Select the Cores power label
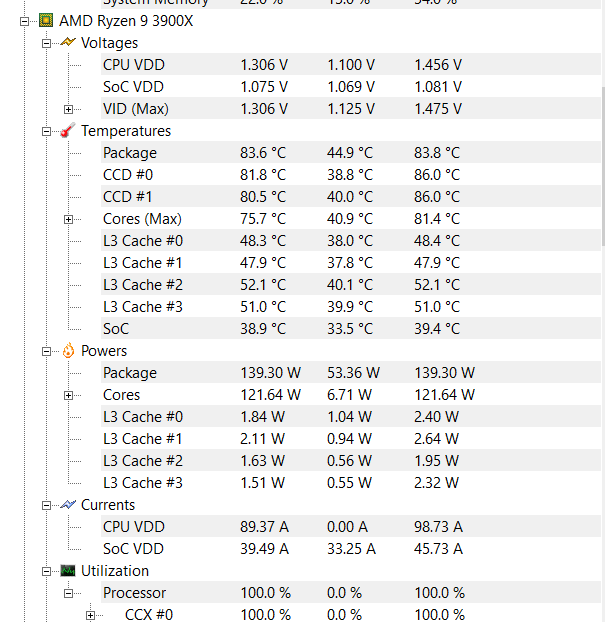The height and width of the screenshot is (622, 605). point(121,395)
